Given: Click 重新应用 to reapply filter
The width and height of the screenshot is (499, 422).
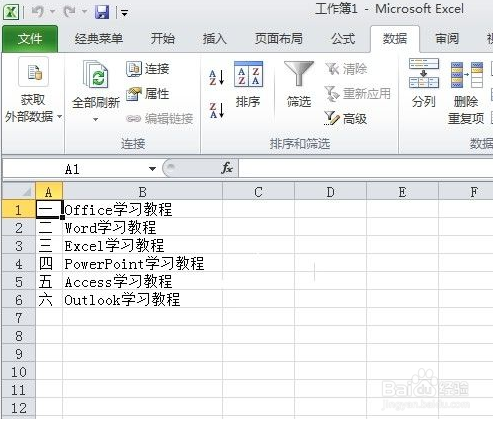Looking at the screenshot, I should [x=357, y=94].
